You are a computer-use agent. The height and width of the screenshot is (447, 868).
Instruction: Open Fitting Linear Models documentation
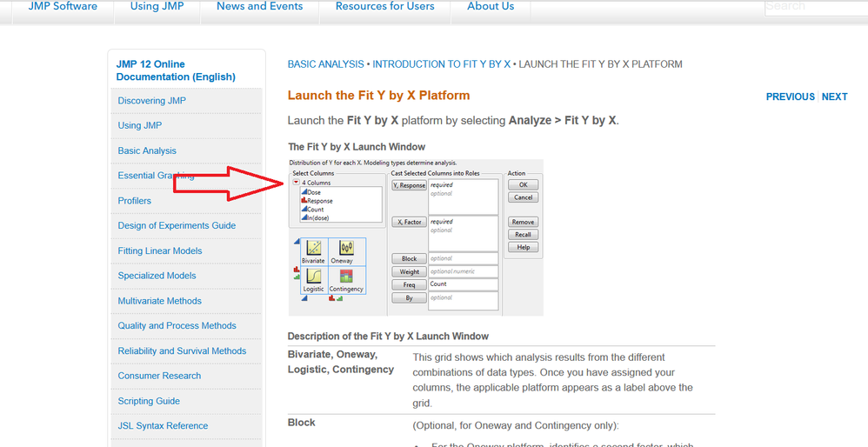pyautogui.click(x=159, y=250)
